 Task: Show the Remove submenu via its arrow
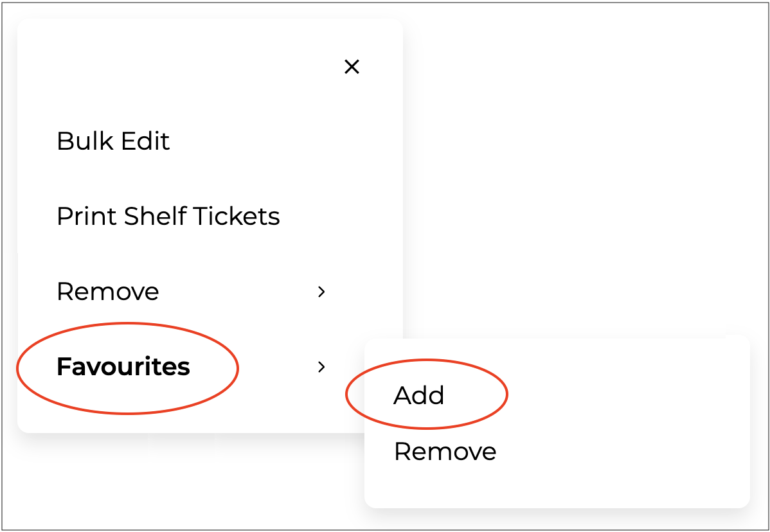(x=322, y=292)
